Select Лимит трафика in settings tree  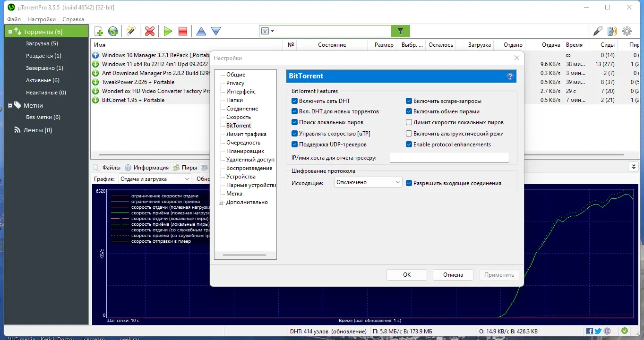[246, 134]
